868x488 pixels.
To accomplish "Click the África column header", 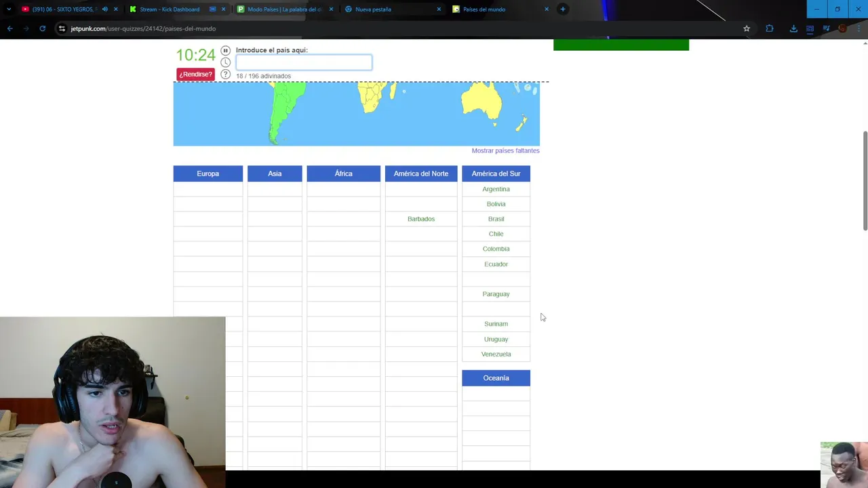I will pyautogui.click(x=343, y=174).
